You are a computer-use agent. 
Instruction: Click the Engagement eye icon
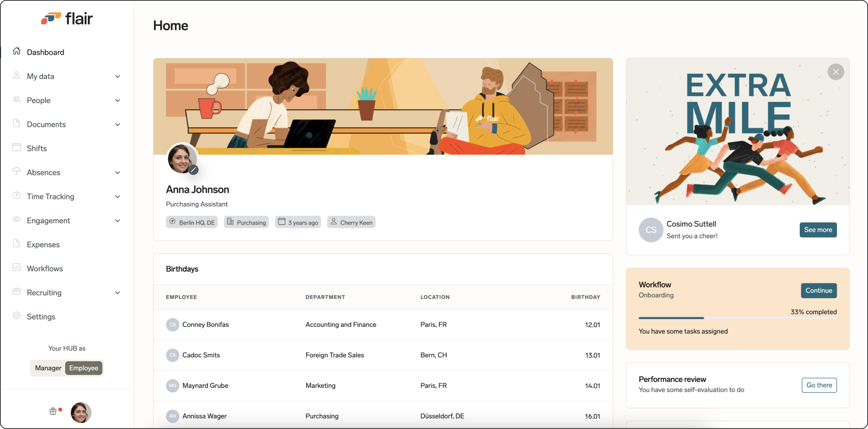pyautogui.click(x=17, y=220)
